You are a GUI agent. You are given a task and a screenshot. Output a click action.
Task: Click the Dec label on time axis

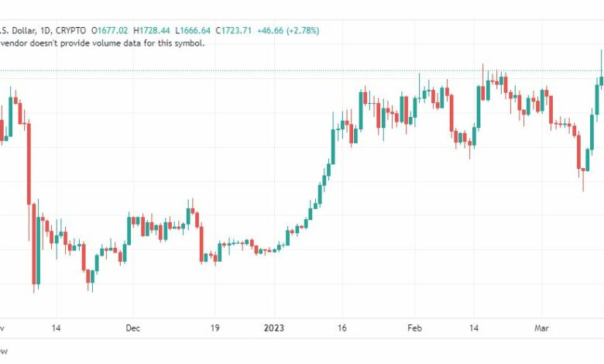point(132,328)
